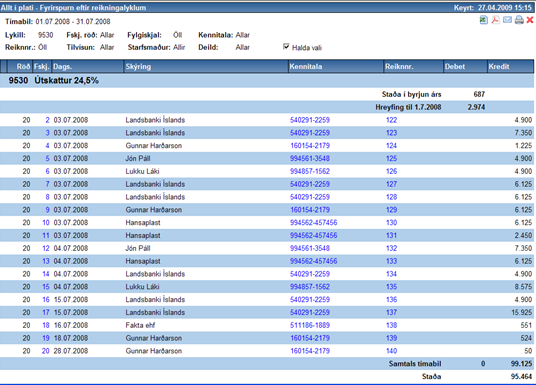Click the Lykill value 9530
536x385 pixels.
[45, 35]
